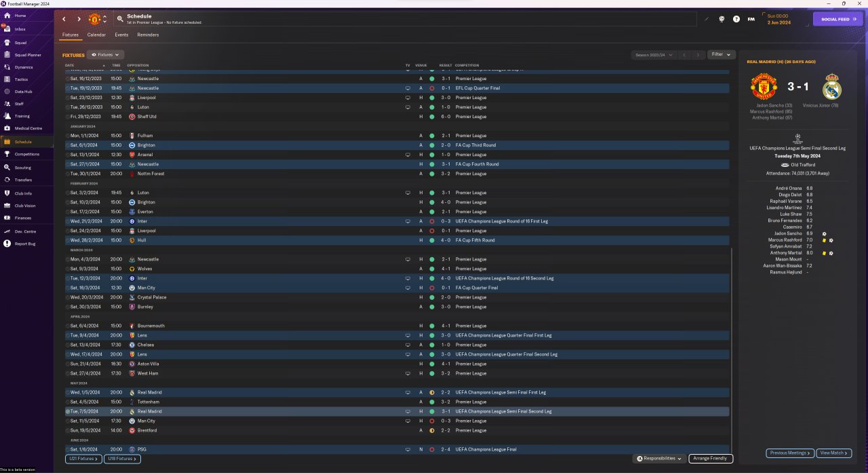
Task: Select the PSG Champions League Final row
Action: click(x=397, y=449)
